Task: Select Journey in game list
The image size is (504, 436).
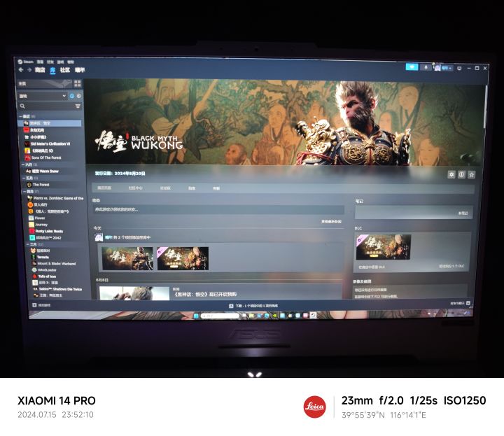Action: pos(38,225)
